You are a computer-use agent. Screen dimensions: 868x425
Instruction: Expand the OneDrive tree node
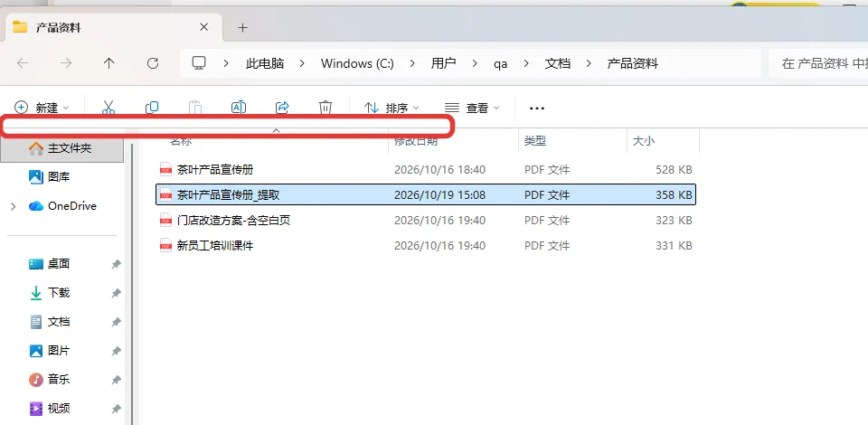click(x=14, y=206)
